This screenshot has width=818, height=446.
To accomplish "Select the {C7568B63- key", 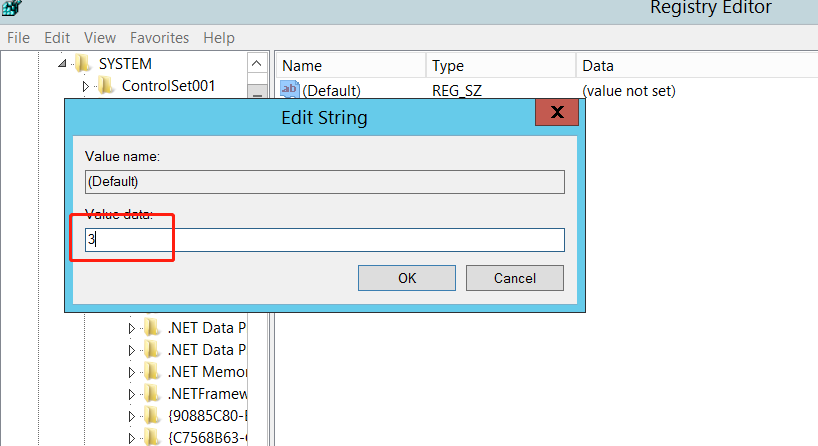I will coord(207,438).
